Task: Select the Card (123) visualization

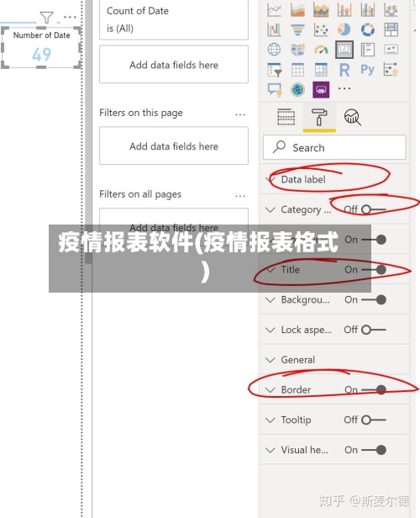Action: pos(344,50)
